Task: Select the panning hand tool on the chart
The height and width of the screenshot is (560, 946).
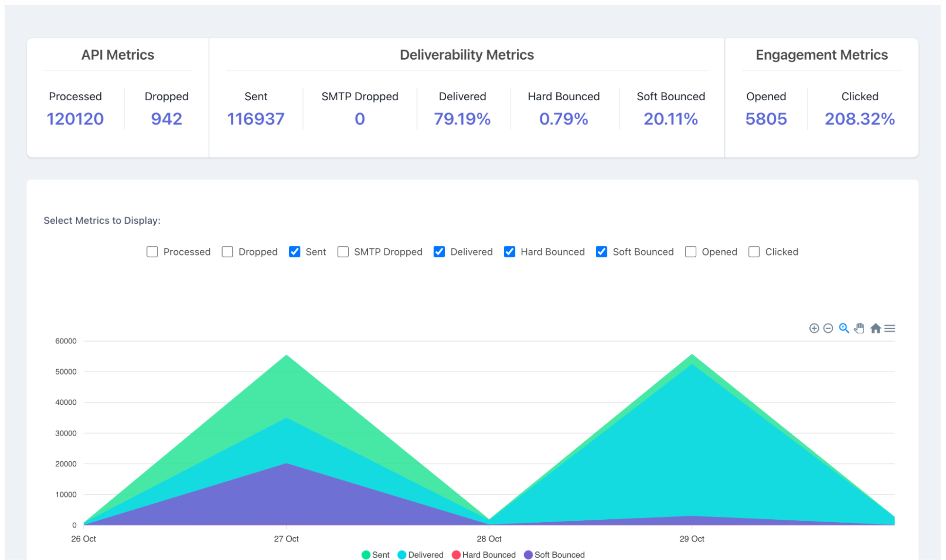Action: [858, 328]
